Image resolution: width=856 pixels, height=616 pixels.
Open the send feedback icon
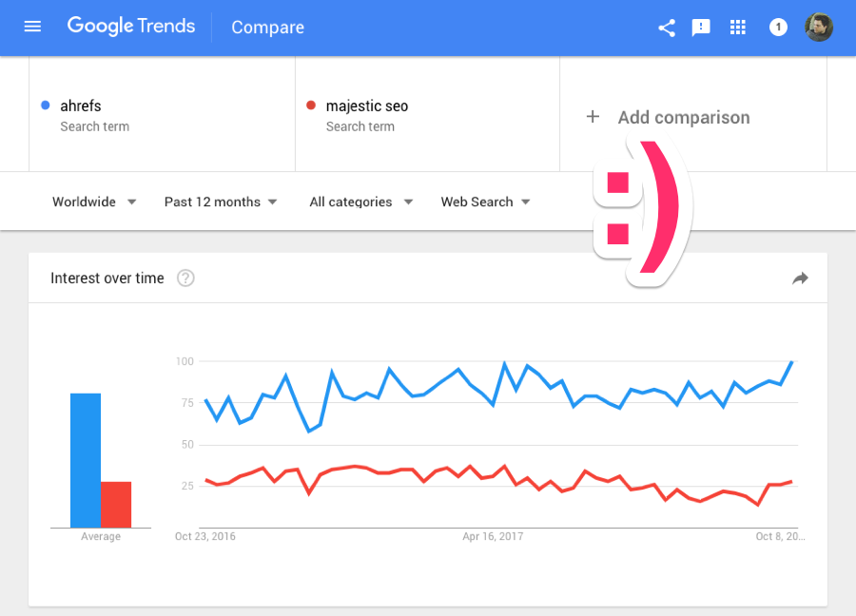coord(701,28)
